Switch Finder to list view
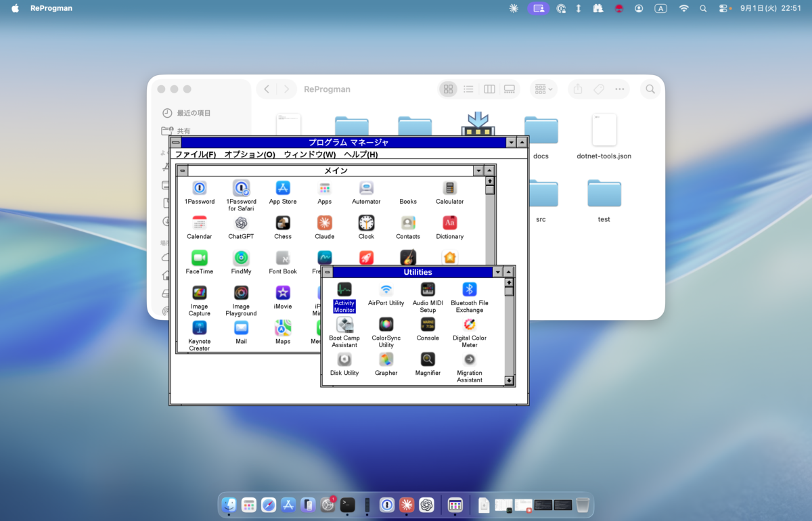 click(468, 89)
